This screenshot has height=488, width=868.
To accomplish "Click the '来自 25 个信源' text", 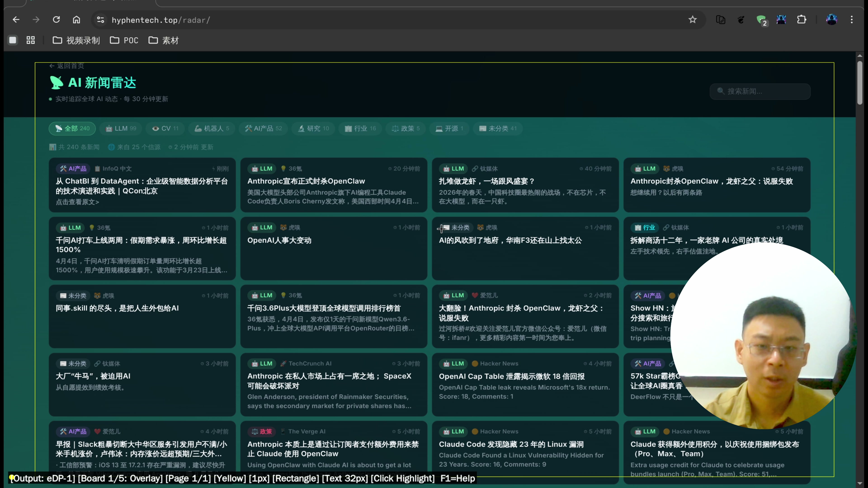I will point(134,147).
